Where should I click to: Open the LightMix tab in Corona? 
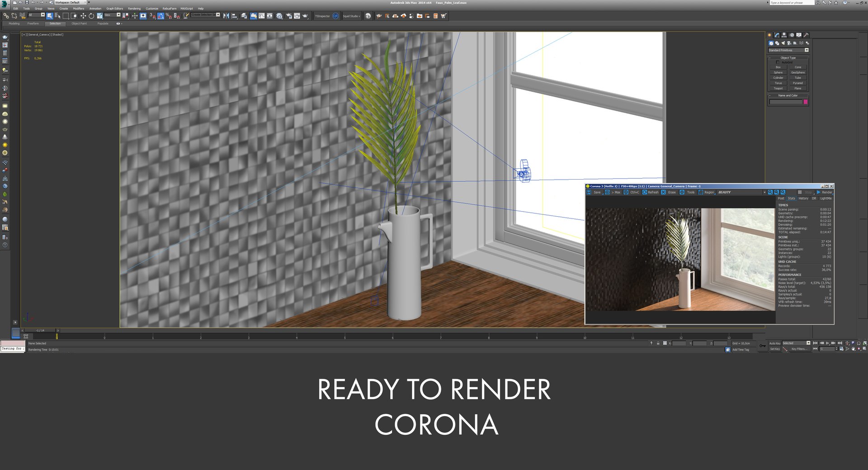[826, 198]
